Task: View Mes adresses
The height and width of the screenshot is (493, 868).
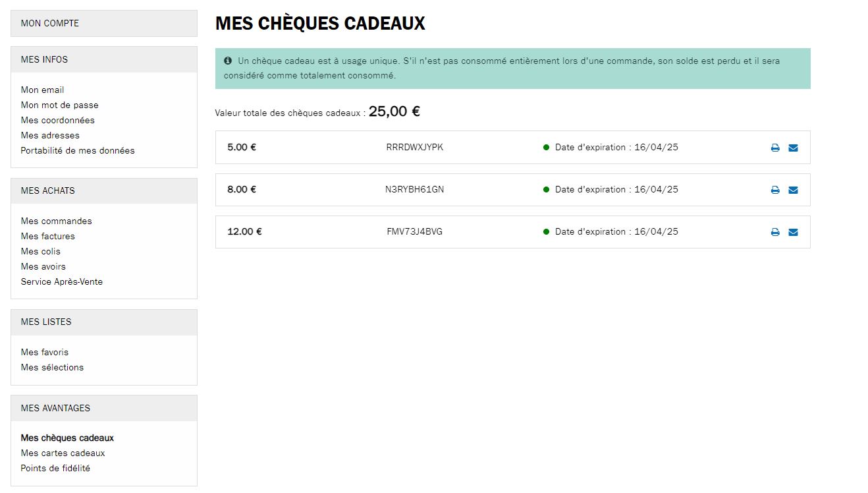Action: [x=50, y=135]
